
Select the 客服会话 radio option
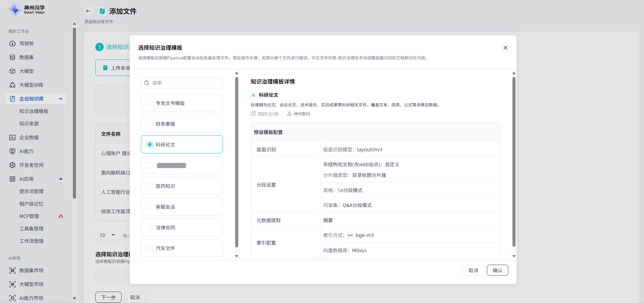[x=150, y=207]
